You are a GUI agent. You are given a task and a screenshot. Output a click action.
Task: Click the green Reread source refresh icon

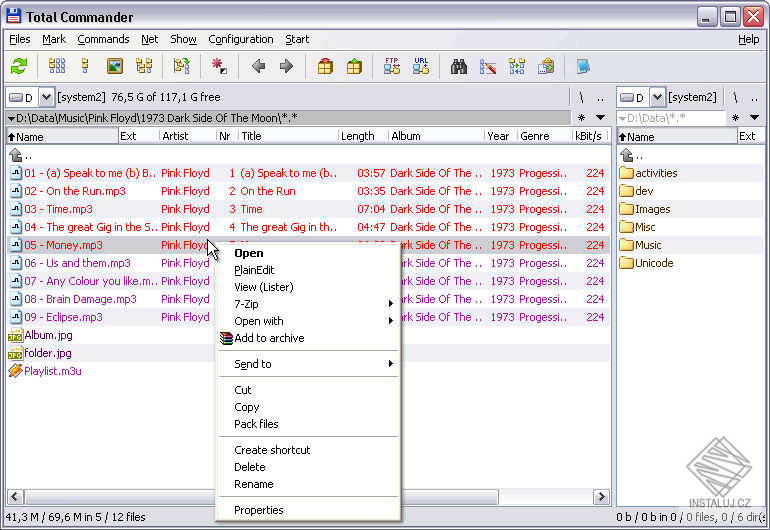[x=19, y=66]
